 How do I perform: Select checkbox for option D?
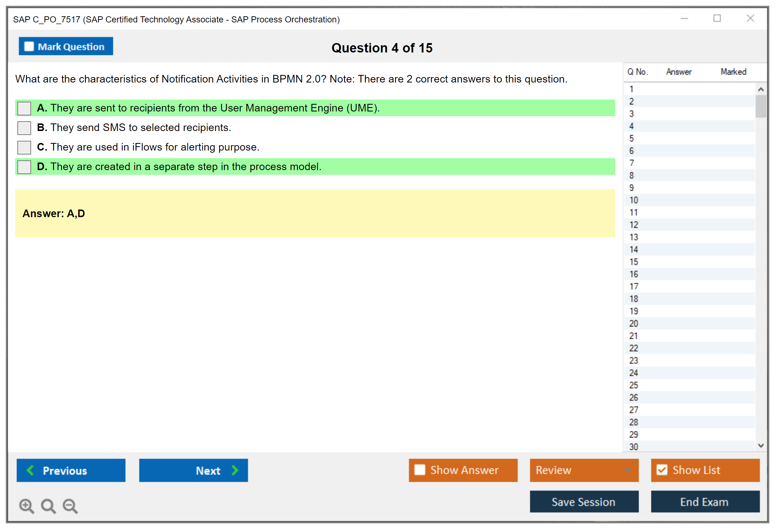pyautogui.click(x=24, y=167)
